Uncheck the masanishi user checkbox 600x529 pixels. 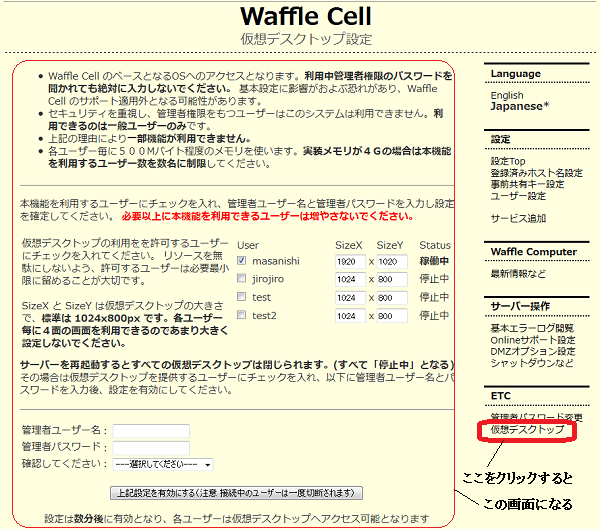coord(241,261)
